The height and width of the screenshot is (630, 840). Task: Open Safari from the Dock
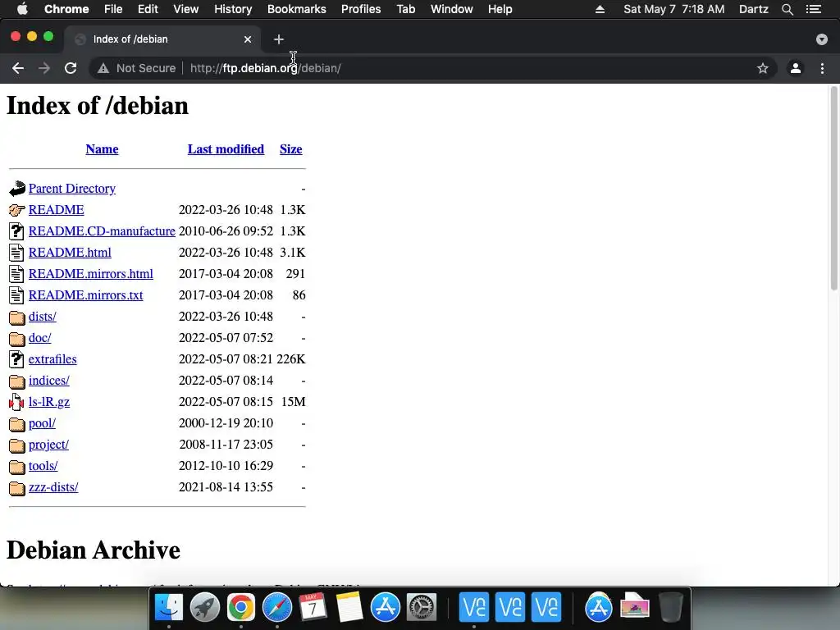pos(277,607)
